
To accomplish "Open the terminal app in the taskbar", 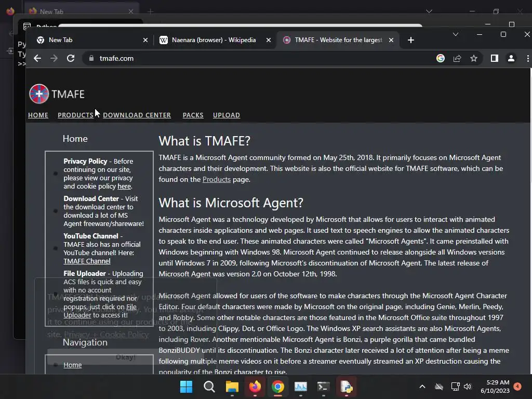I will pyautogui.click(x=323, y=387).
